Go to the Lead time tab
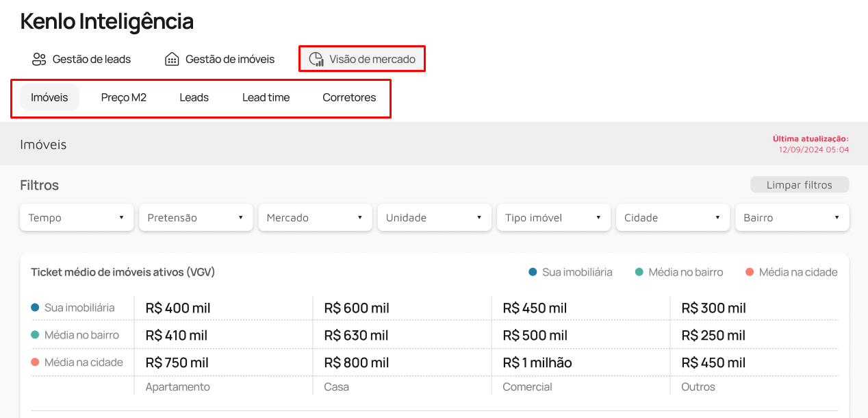The width and height of the screenshot is (868, 418). point(266,97)
